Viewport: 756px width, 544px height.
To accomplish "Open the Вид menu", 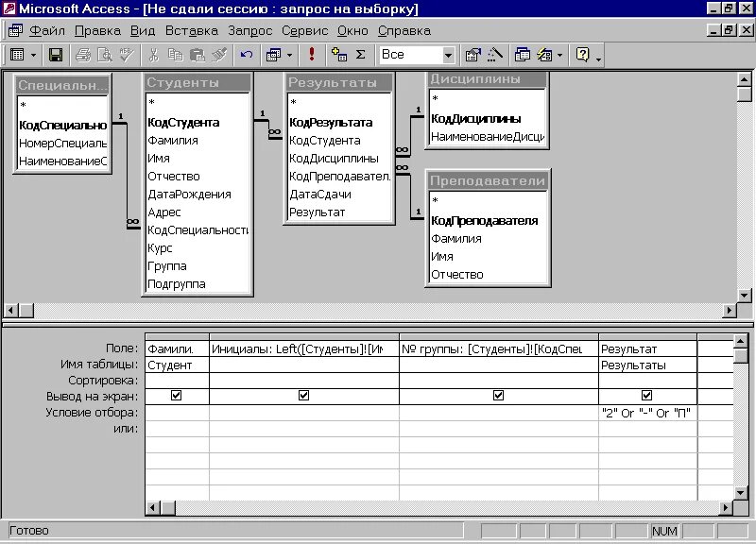I will click(143, 30).
